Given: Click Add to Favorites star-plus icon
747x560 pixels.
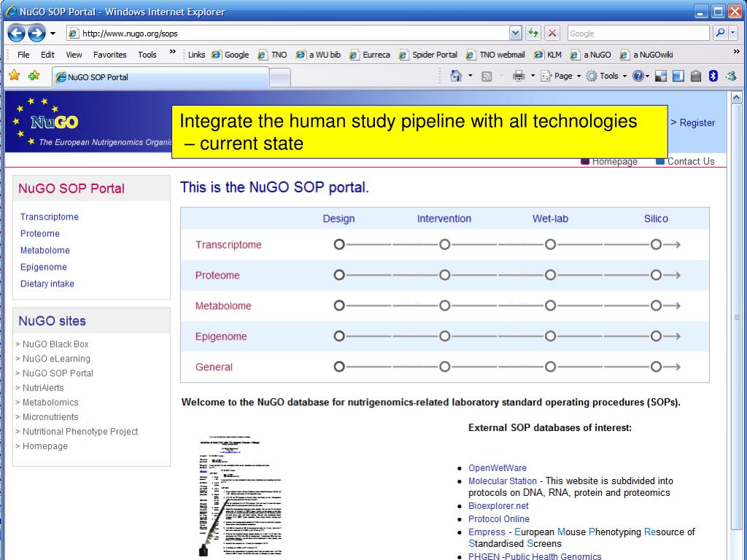Looking at the screenshot, I should [x=34, y=75].
